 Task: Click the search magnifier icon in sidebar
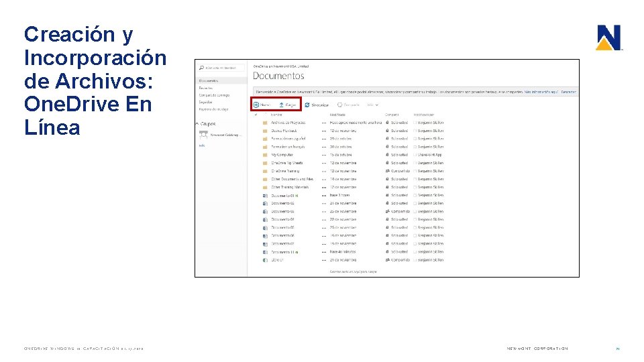click(x=202, y=68)
